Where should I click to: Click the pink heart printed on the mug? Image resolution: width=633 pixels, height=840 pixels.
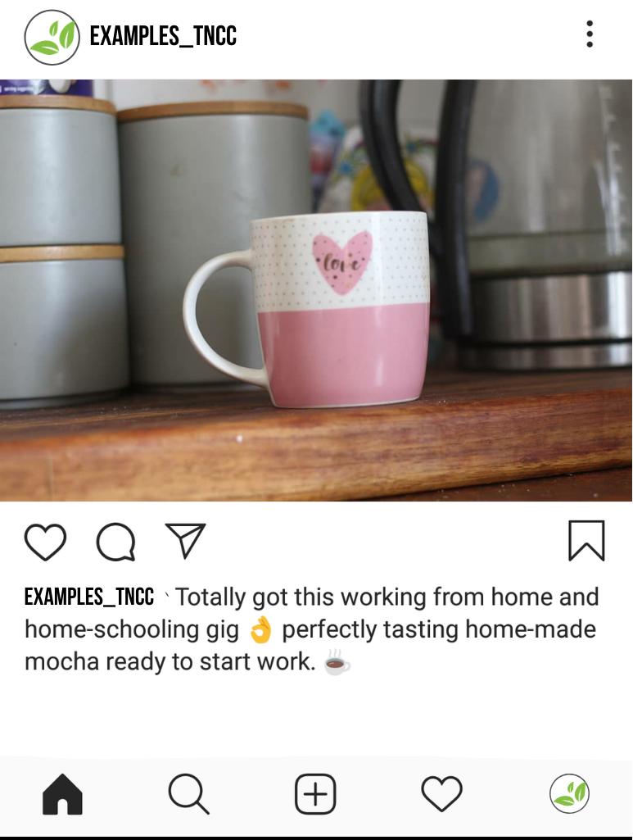point(342,262)
